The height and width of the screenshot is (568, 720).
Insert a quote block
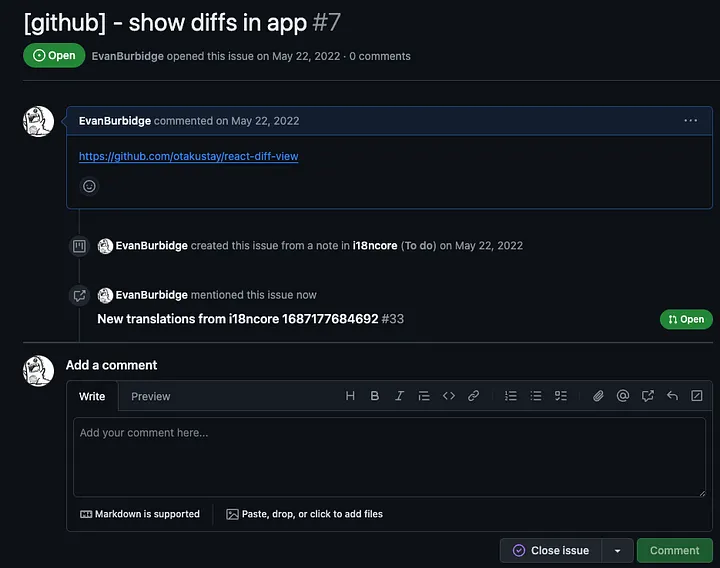tap(424, 396)
